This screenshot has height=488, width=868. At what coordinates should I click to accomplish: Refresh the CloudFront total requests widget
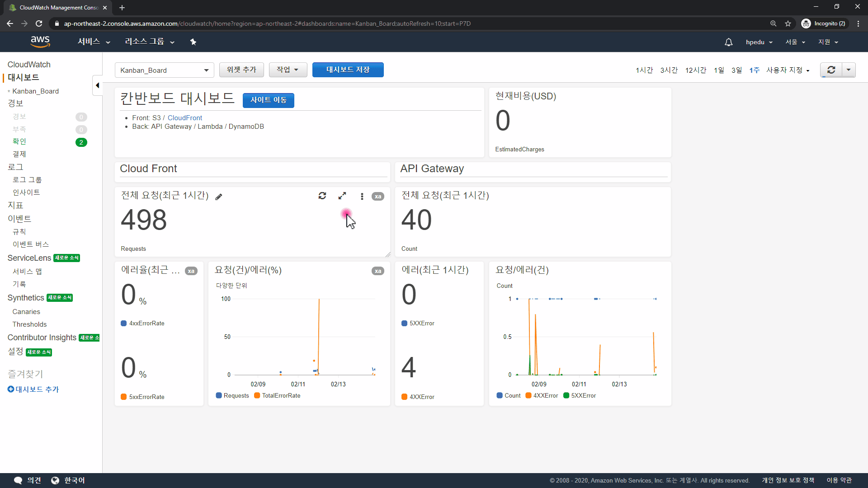(x=322, y=196)
